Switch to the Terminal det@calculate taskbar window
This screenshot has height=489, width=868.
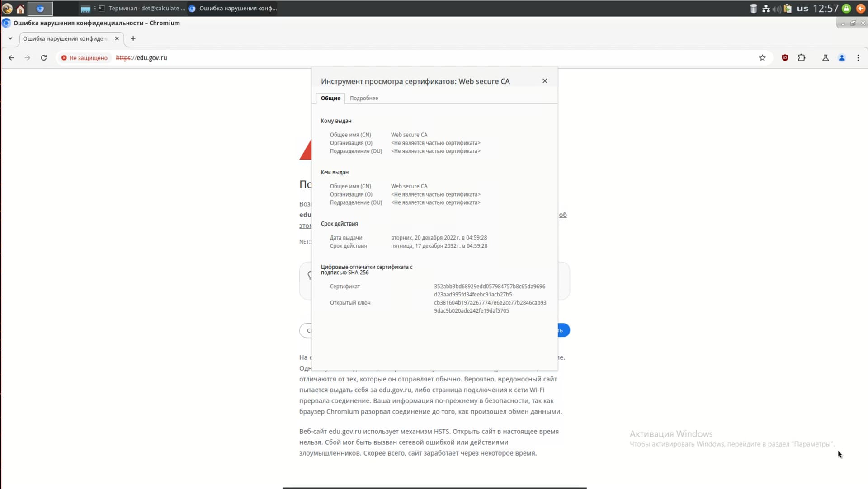[142, 9]
